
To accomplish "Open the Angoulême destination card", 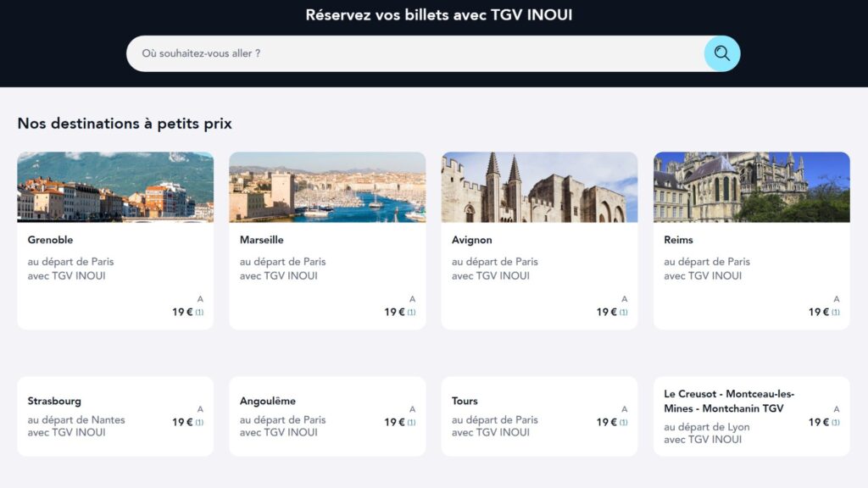I will (327, 415).
